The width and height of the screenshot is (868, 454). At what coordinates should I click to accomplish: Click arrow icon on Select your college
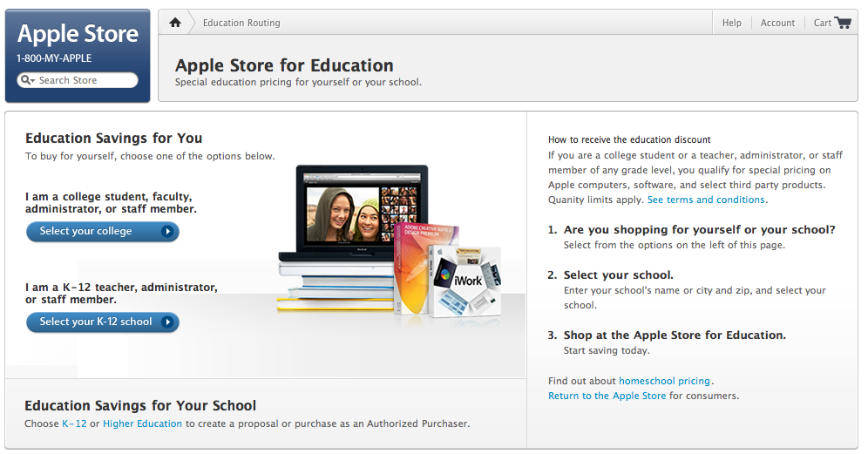coord(167,232)
